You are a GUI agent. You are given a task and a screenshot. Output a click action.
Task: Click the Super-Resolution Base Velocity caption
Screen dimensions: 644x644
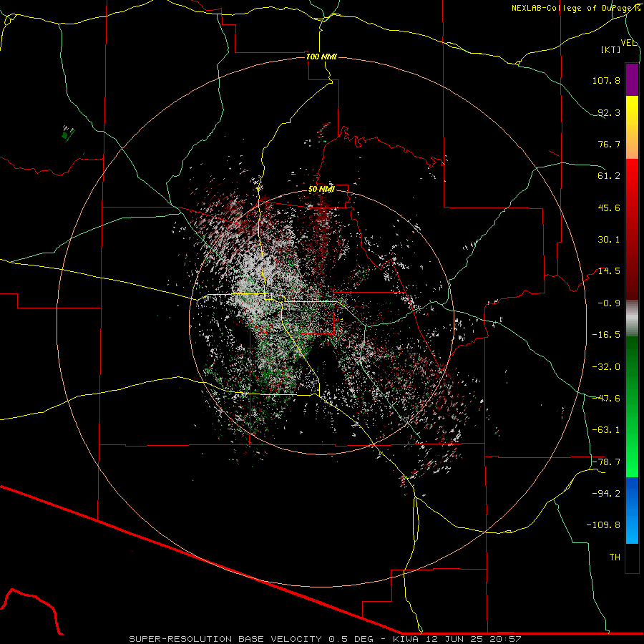coord(326,639)
